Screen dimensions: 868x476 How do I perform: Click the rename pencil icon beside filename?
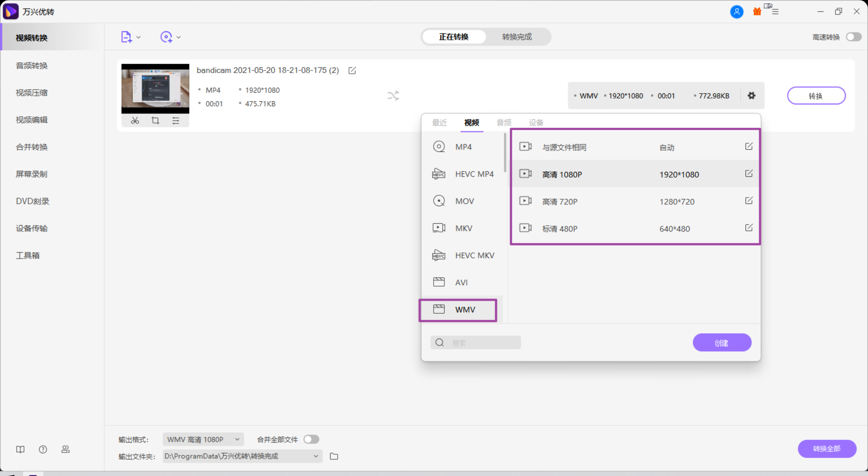point(352,71)
